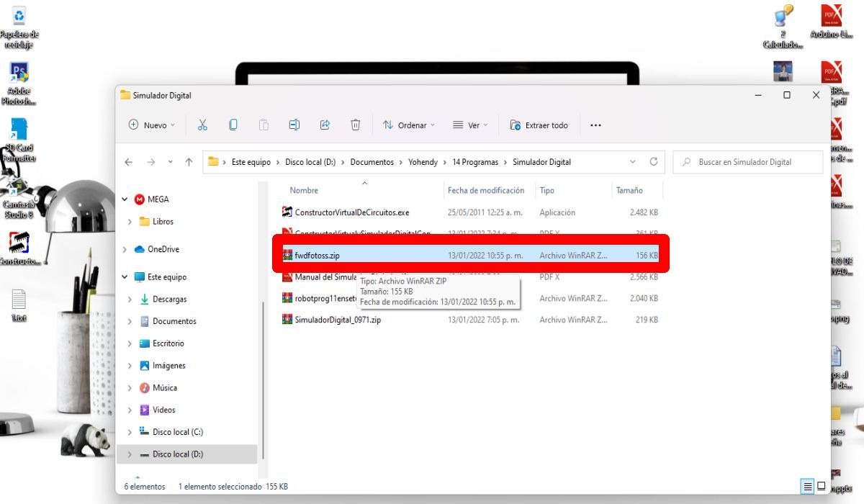Click the Buscar en Simulador Digital field
This screenshot has height=504, width=864.
pyautogui.click(x=748, y=162)
